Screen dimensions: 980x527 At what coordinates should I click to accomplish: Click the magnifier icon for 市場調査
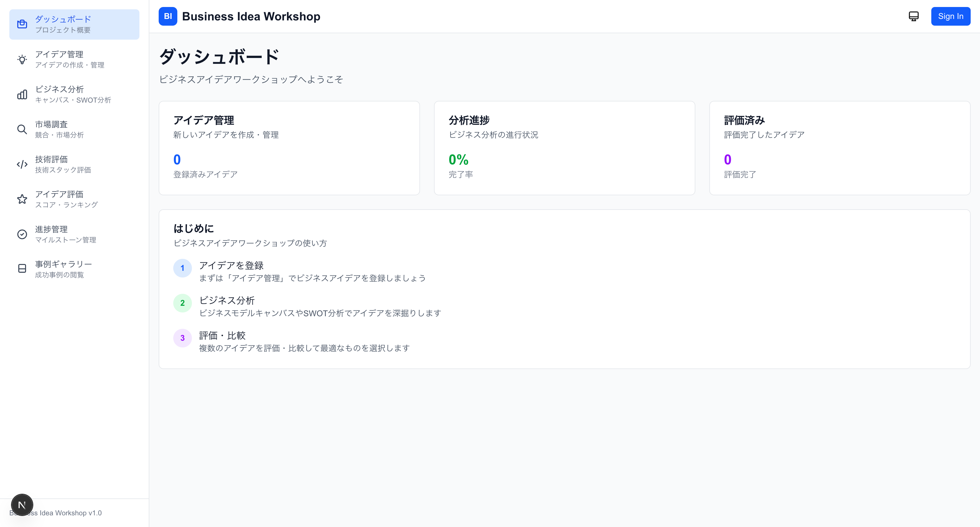[22, 129]
